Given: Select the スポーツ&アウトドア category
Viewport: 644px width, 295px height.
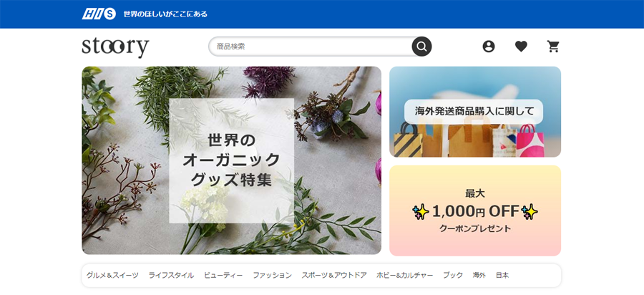Looking at the screenshot, I should point(334,275).
